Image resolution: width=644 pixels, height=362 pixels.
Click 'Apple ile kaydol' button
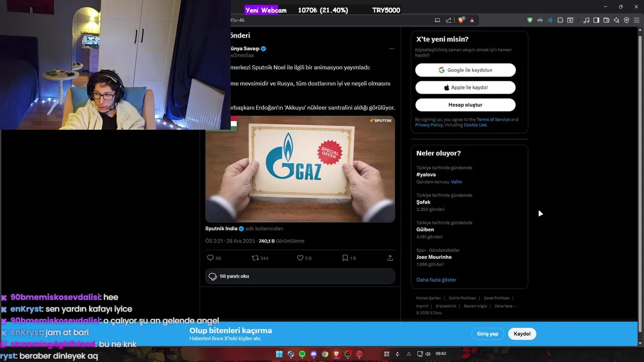pos(465,87)
